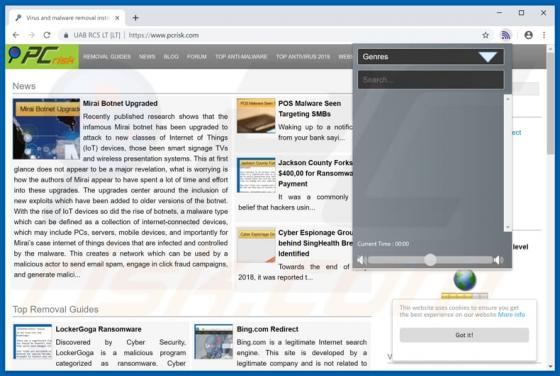Open Jackson County Forks ransomware article
This screenshot has width=560, height=376.
[x=315, y=173]
